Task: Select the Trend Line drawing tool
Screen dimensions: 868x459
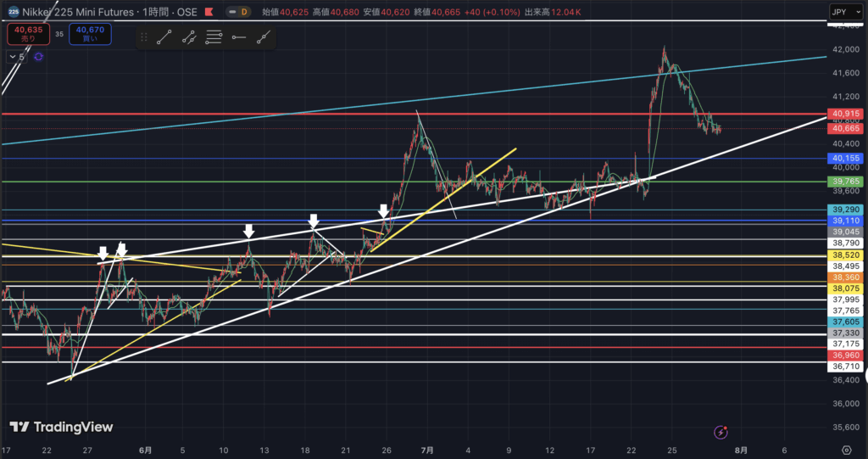Action: coord(164,37)
